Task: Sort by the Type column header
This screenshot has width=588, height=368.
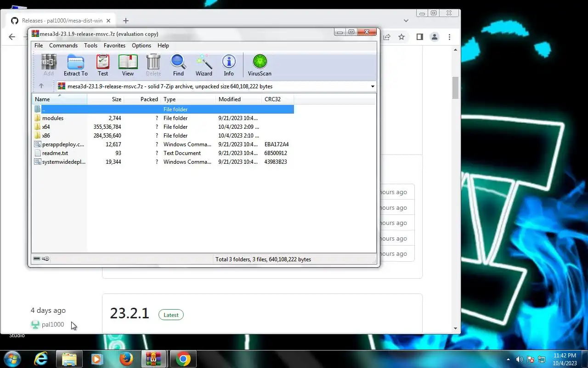Action: click(x=188, y=99)
